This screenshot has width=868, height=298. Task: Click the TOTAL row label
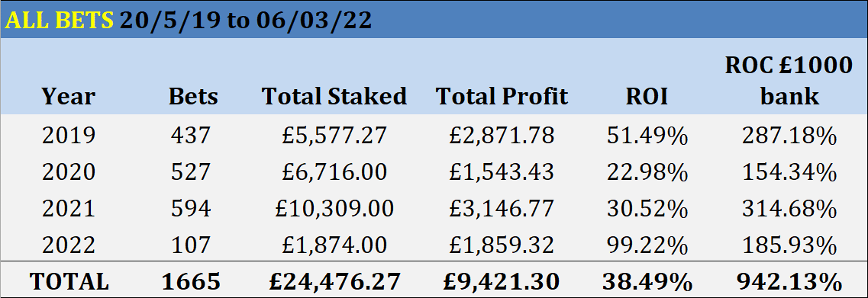(x=69, y=281)
